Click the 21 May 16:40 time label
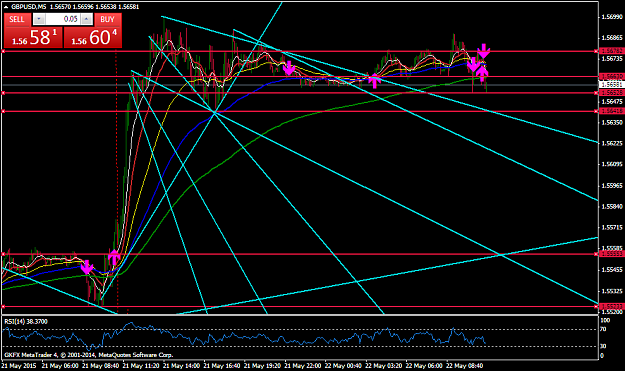Image resolution: width=625 pixels, height=371 pixels. tap(222, 365)
